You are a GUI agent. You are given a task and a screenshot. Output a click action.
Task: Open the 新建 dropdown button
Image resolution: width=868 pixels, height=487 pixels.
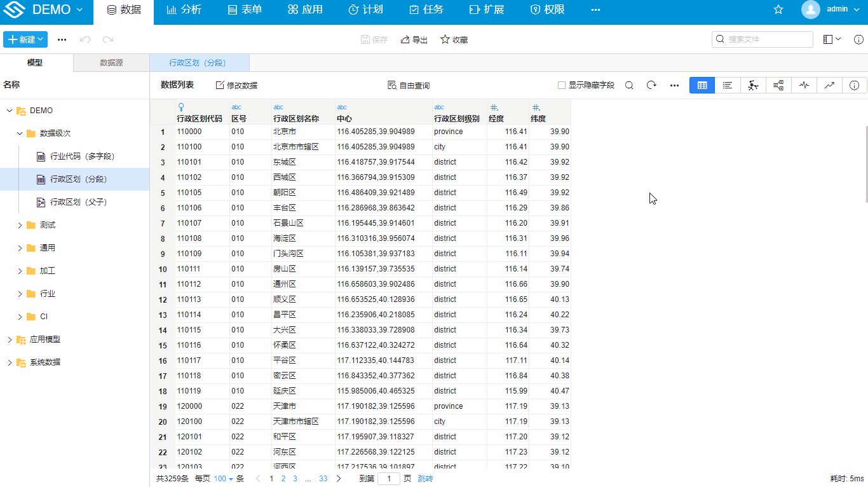click(x=25, y=39)
